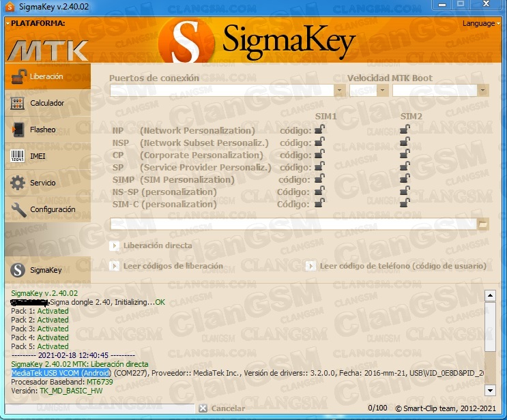
Task: Click the Pack 1: Activated line
Action: [x=40, y=311]
